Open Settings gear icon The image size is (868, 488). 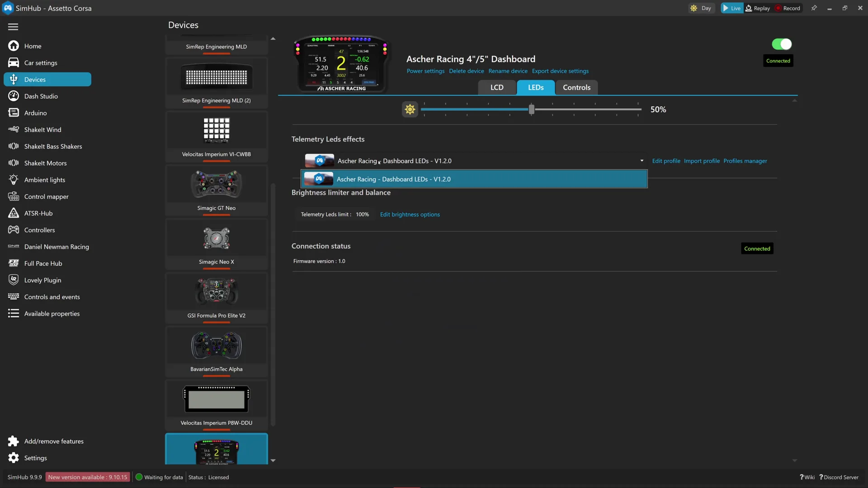coord(14,458)
